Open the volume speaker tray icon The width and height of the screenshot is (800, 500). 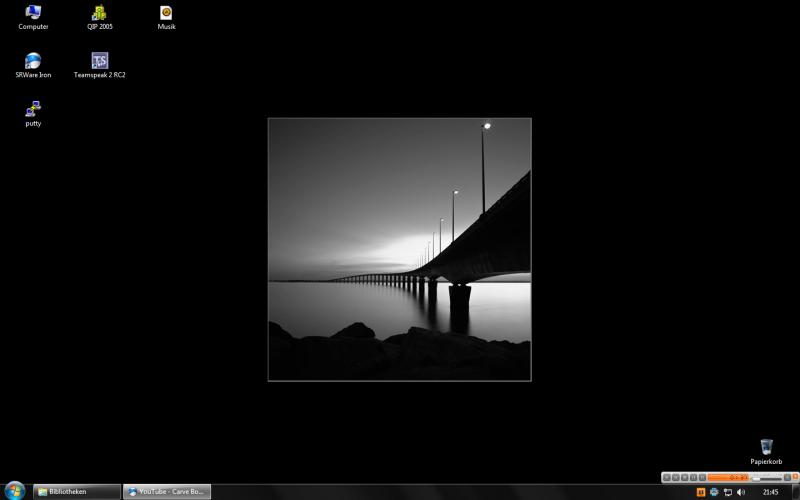(x=741, y=492)
